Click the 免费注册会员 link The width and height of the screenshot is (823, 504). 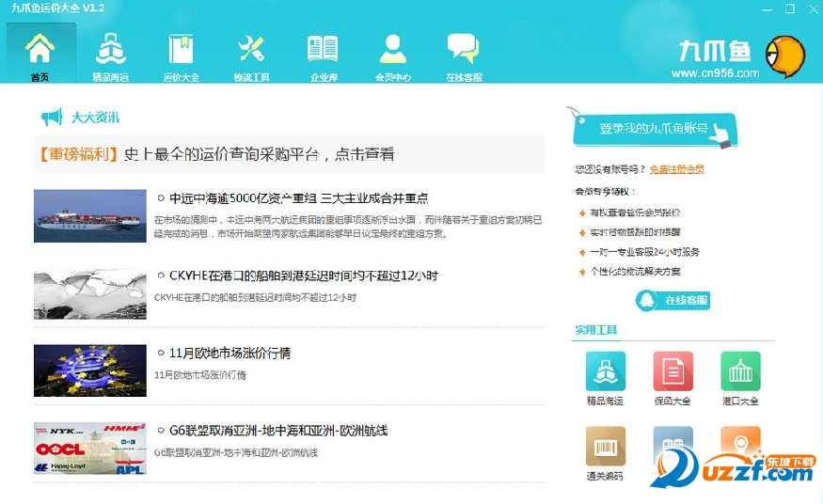(676, 169)
